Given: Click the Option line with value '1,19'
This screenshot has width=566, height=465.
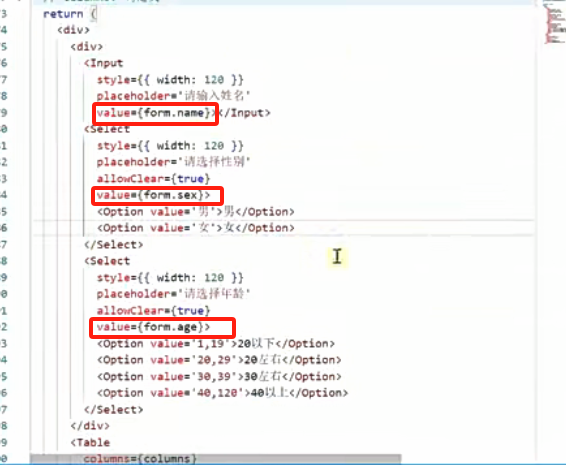Looking at the screenshot, I should click(216, 344).
